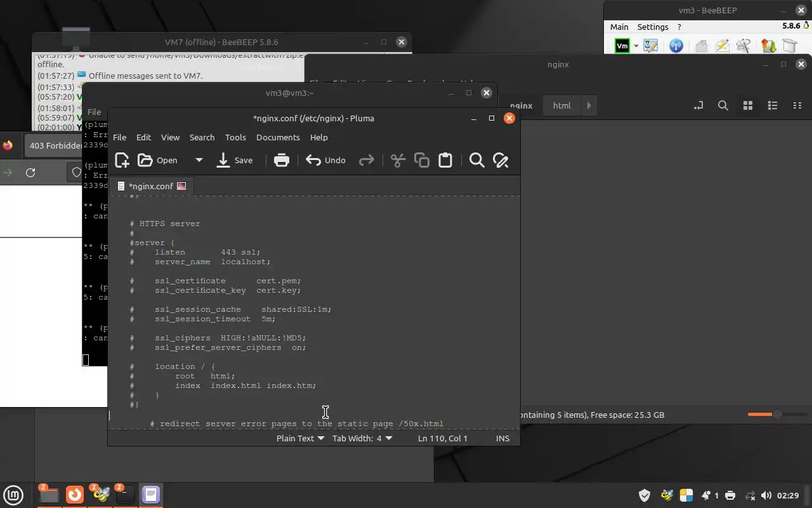Search files with magnifier in nginx file manager

click(x=723, y=105)
